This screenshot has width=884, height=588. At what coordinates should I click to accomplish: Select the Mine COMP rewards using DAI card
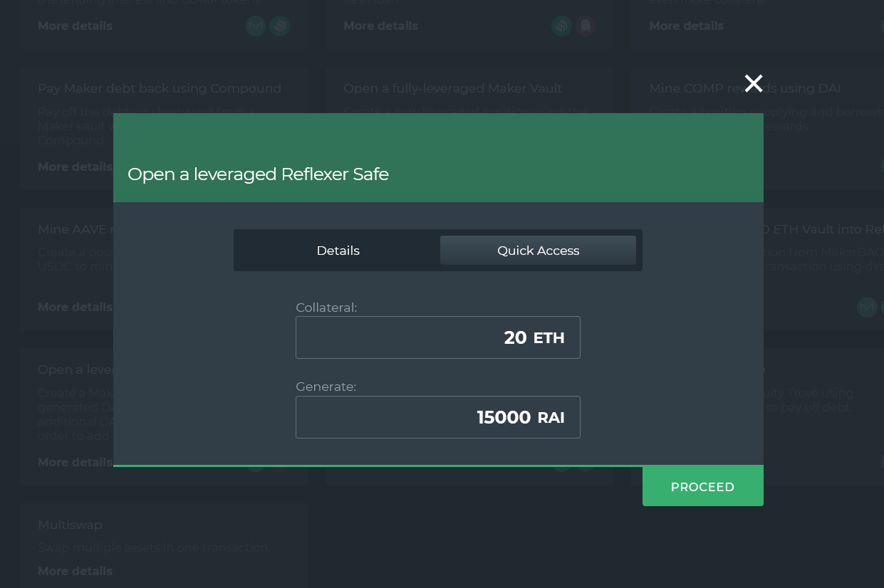[744, 88]
